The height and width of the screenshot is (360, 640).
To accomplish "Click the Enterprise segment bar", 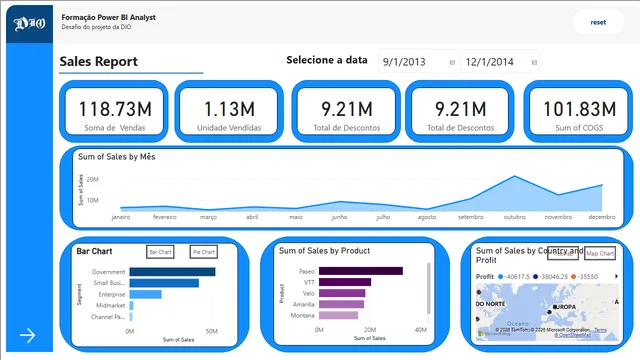I will coord(145,294).
